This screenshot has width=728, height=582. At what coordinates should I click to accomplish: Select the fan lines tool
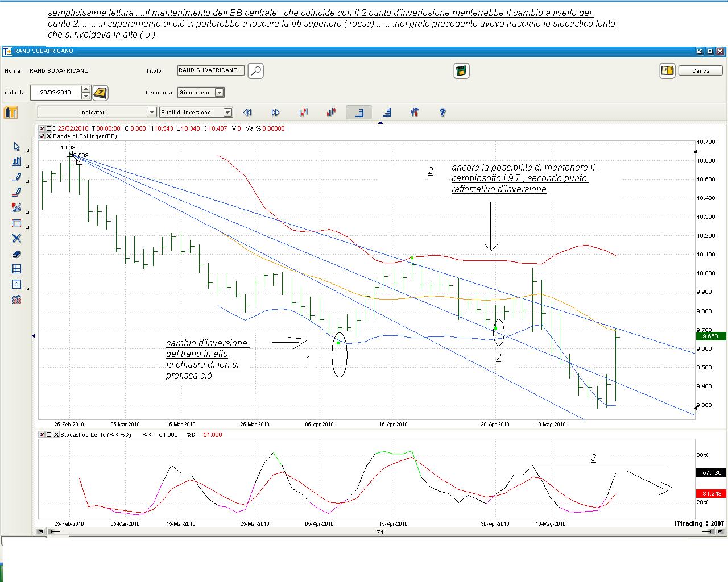pyautogui.click(x=16, y=208)
